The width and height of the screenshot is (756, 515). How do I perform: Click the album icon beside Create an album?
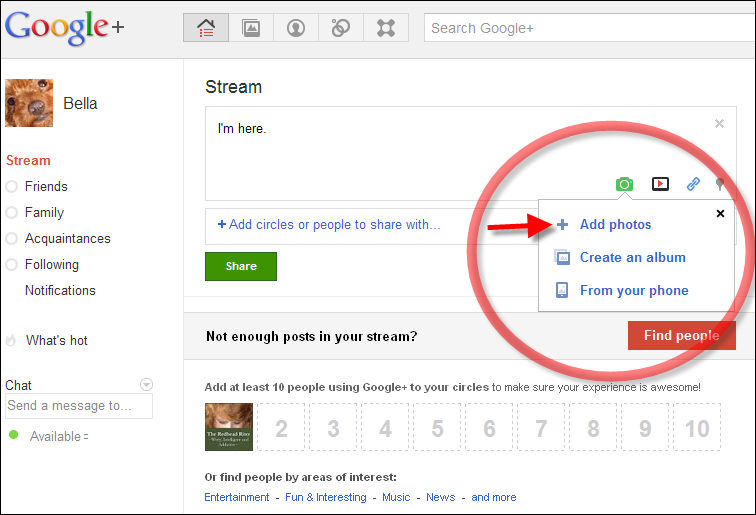562,258
